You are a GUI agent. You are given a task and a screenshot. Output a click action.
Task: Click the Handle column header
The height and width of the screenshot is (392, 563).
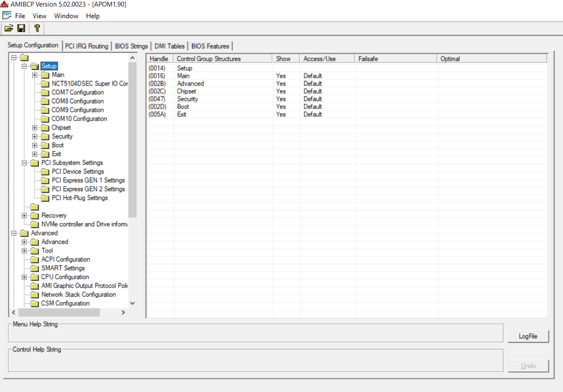click(x=160, y=58)
